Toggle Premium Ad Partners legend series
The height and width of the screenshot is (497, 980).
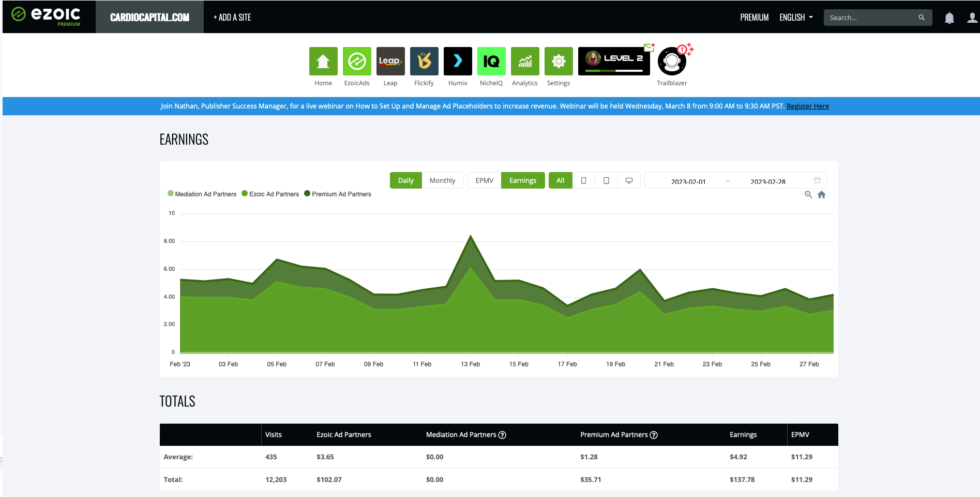click(x=338, y=194)
